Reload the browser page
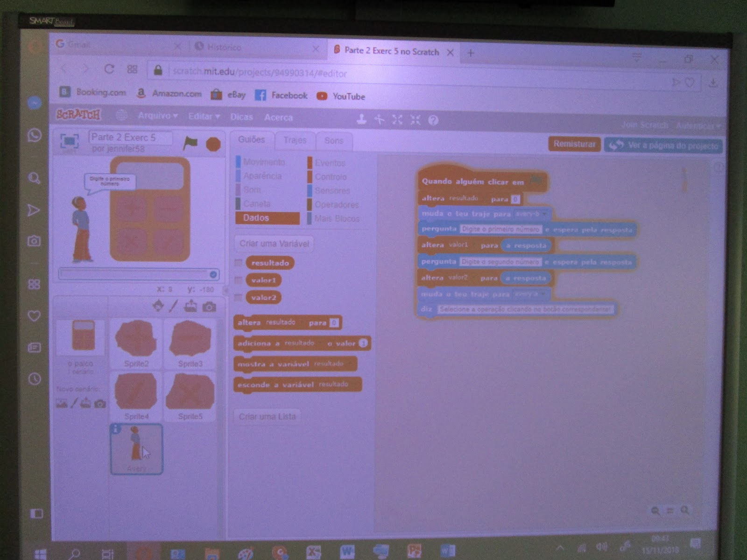The height and width of the screenshot is (560, 747). [109, 69]
